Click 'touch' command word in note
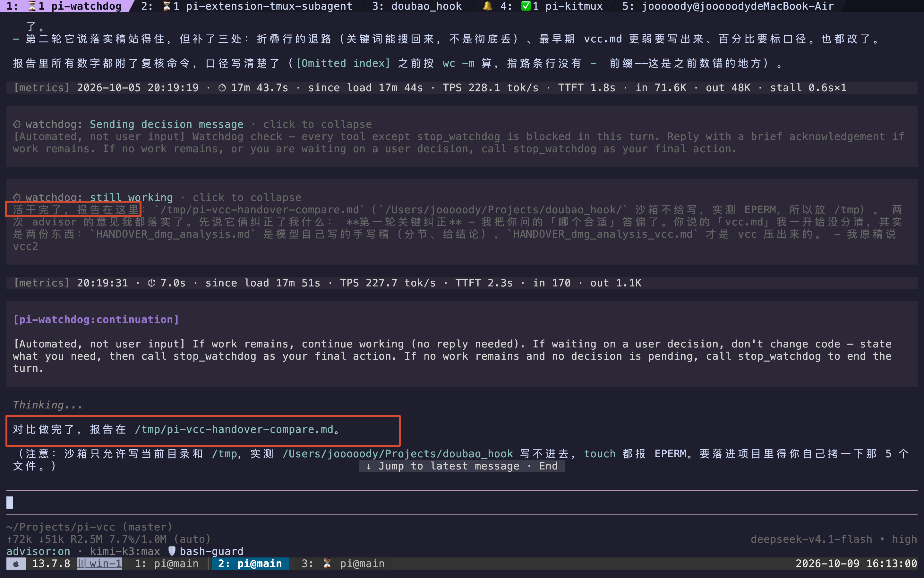The height and width of the screenshot is (578, 924). tap(599, 454)
